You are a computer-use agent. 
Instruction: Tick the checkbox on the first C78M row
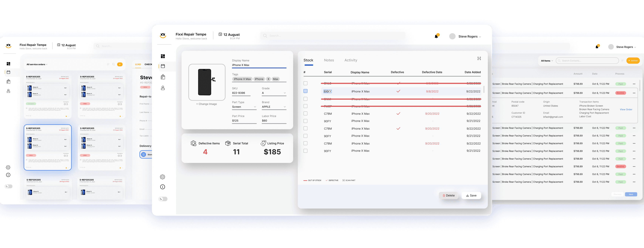(305, 113)
